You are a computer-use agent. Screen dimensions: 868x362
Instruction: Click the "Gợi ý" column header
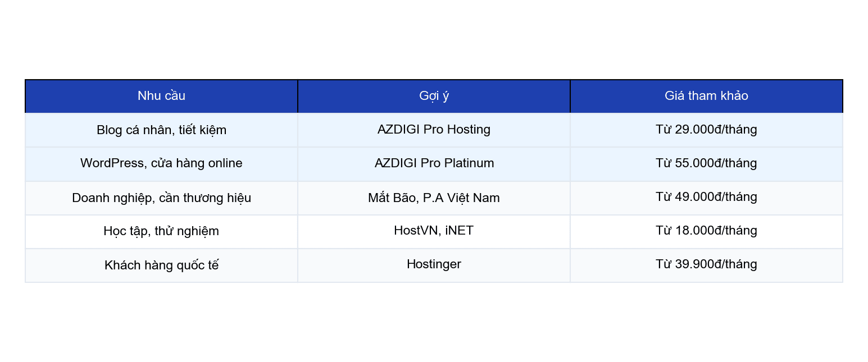tap(433, 95)
